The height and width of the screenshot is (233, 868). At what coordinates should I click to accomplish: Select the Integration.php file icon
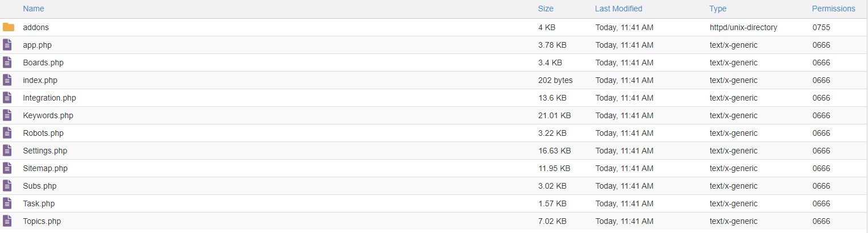tap(7, 98)
